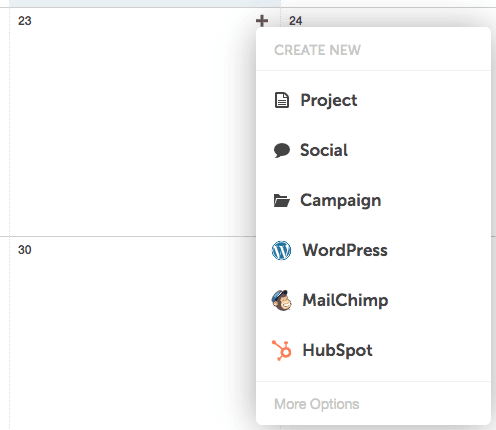Click the Create New header
Viewport: 496px width, 430px height.
tap(317, 50)
